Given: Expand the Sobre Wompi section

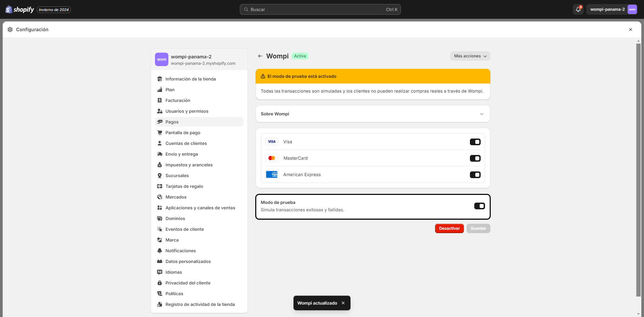Looking at the screenshot, I should 482,114.
